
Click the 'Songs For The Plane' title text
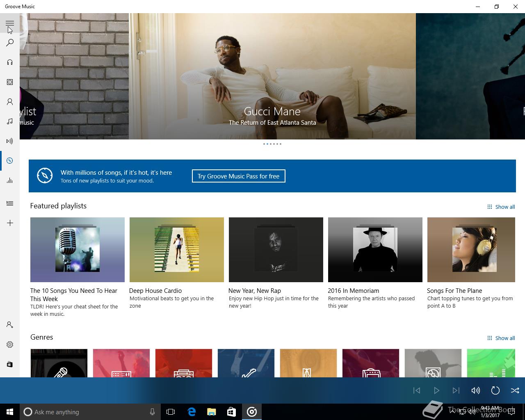[454, 290]
